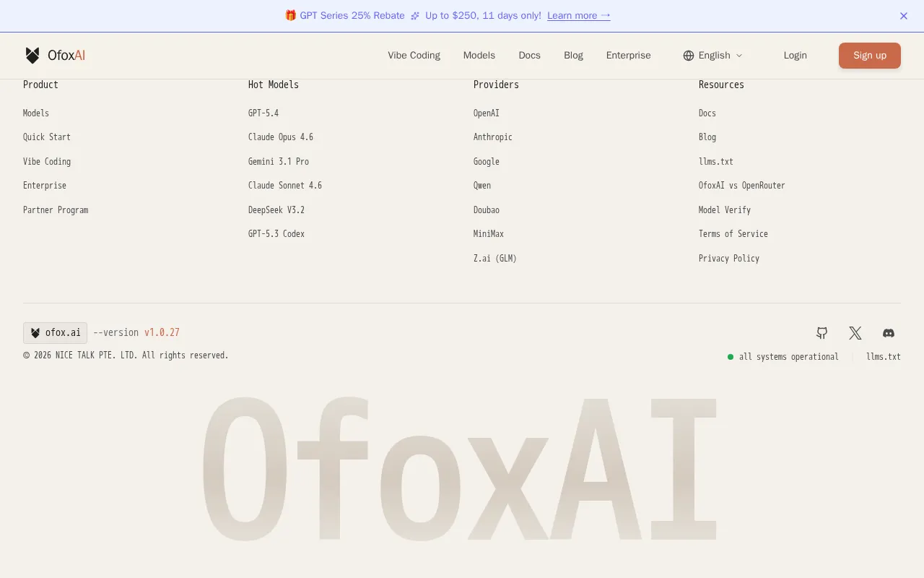The width and height of the screenshot is (924, 578).
Task: Open the Qwen provider link
Action: tap(482, 186)
